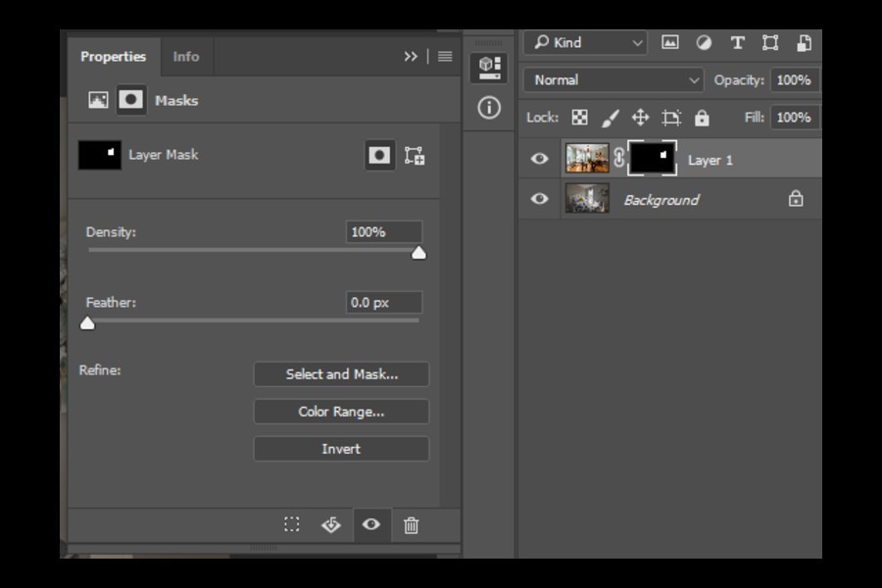Filter for shape layers
Viewport: 882px width, 588px height.
click(x=770, y=42)
